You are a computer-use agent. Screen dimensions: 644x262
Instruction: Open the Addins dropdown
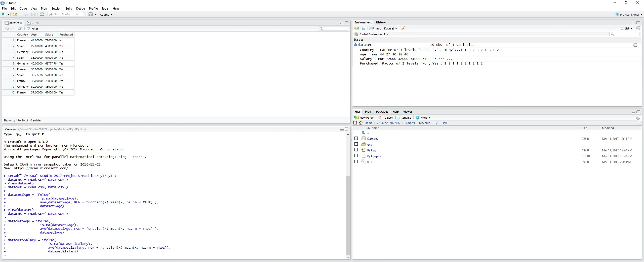106,15
